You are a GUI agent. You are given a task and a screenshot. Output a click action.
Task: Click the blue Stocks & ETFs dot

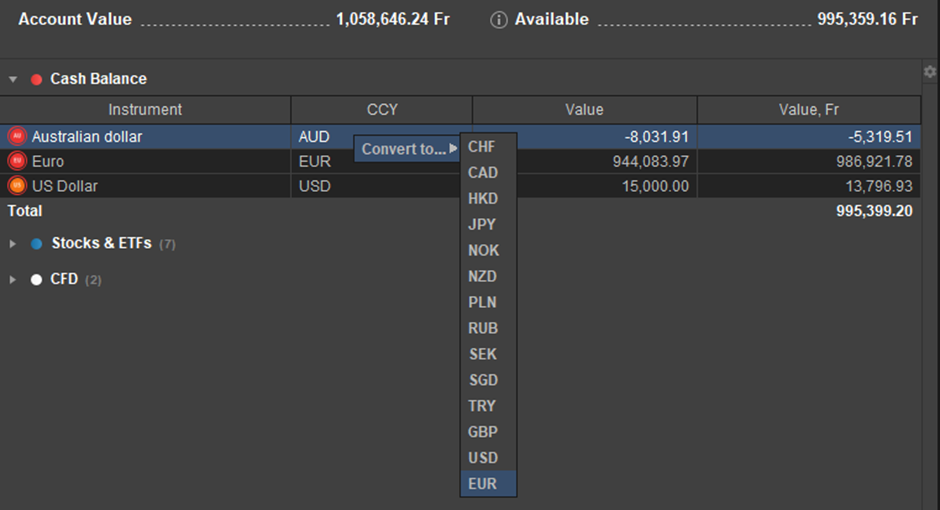pyautogui.click(x=37, y=243)
